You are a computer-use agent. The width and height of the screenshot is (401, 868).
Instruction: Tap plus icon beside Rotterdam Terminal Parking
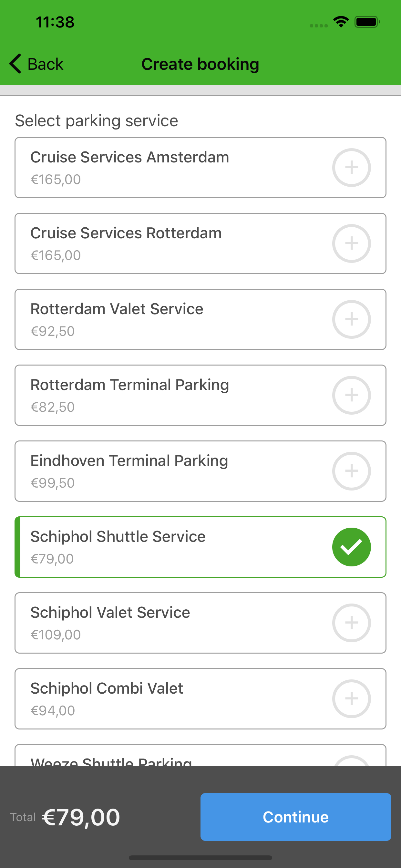click(x=352, y=395)
